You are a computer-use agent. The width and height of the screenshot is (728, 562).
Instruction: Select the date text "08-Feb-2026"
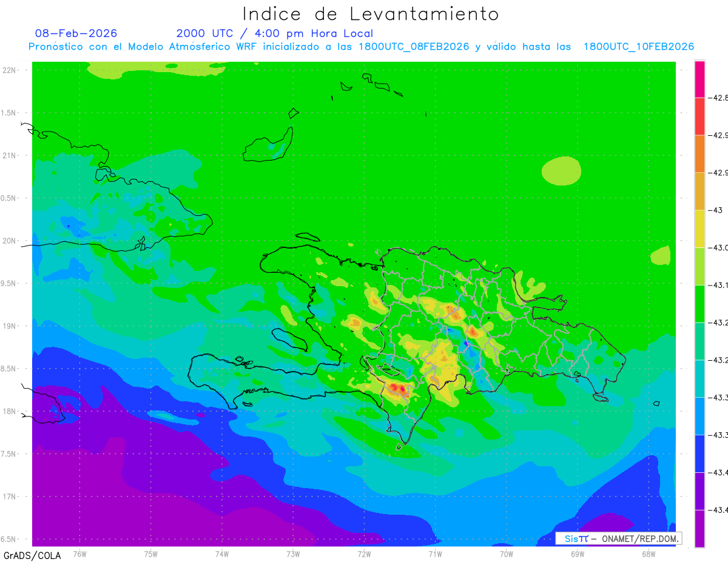pos(76,33)
